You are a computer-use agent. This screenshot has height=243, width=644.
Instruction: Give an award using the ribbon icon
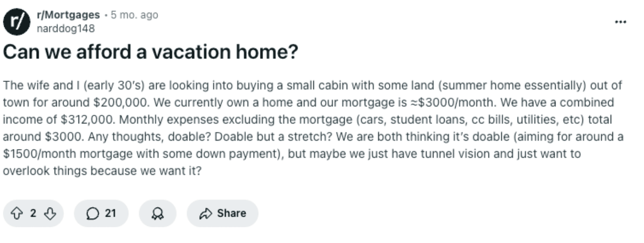pos(158,213)
